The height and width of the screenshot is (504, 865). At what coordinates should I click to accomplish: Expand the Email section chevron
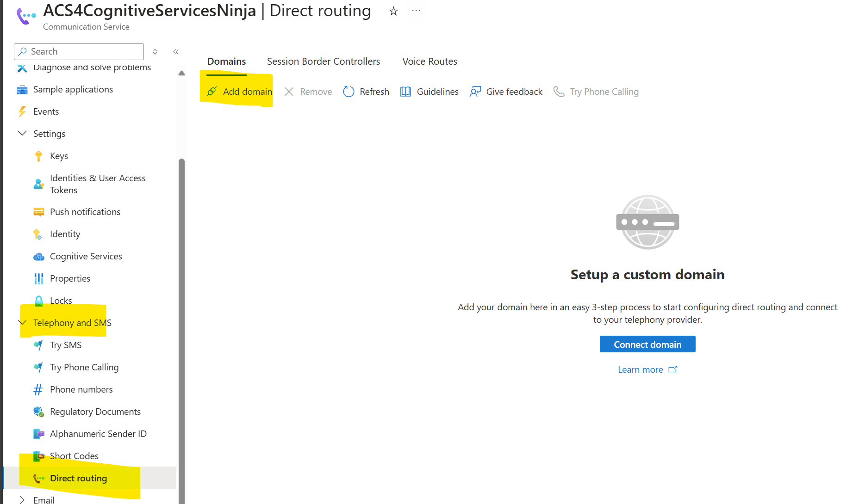[x=22, y=500]
